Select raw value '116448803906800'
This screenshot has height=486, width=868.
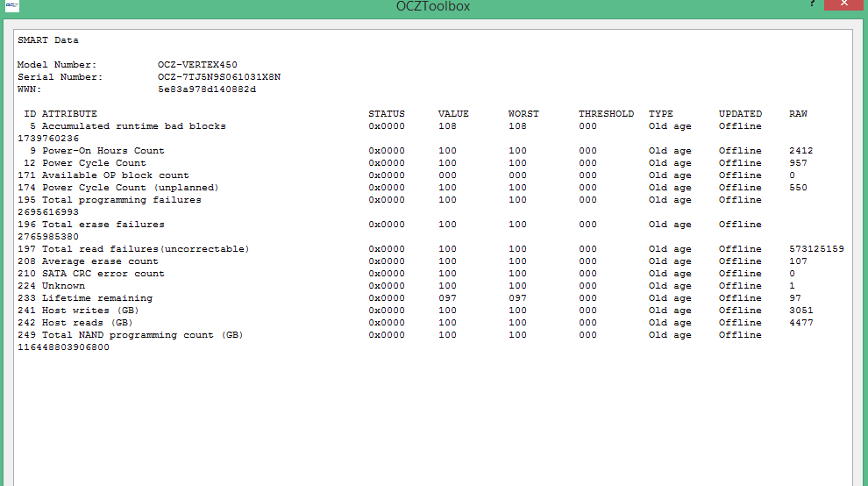tap(63, 347)
